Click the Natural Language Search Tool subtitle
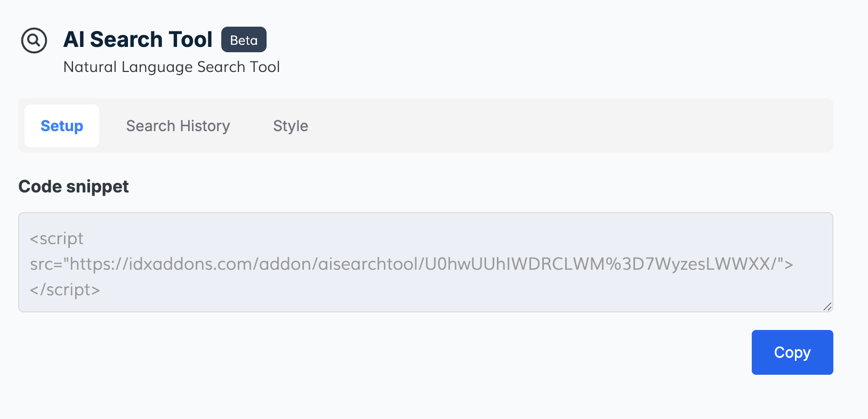 click(172, 67)
